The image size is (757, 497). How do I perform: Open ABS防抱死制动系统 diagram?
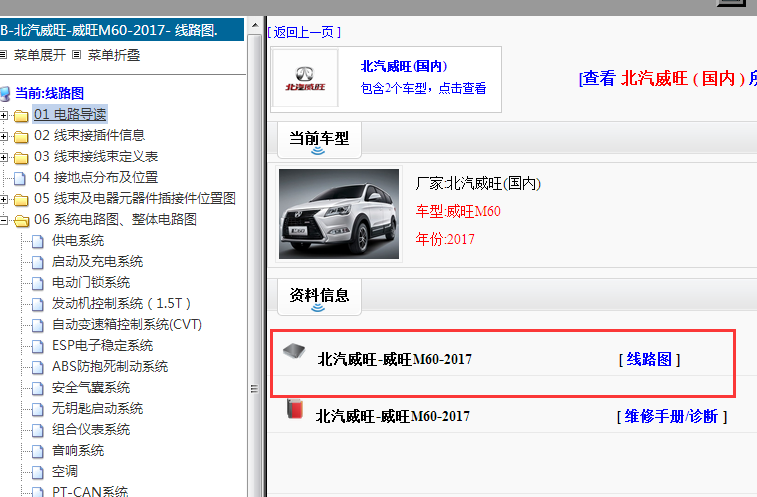[110, 367]
